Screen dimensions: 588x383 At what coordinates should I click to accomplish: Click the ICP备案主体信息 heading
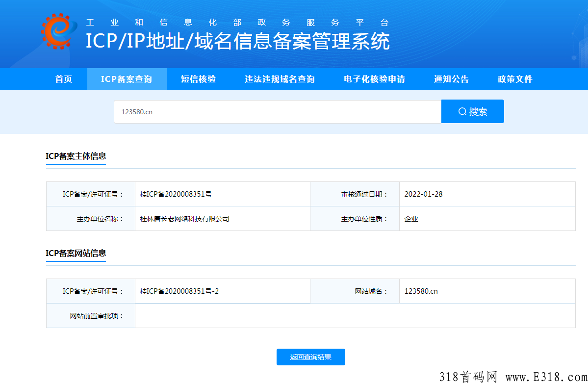(x=76, y=156)
